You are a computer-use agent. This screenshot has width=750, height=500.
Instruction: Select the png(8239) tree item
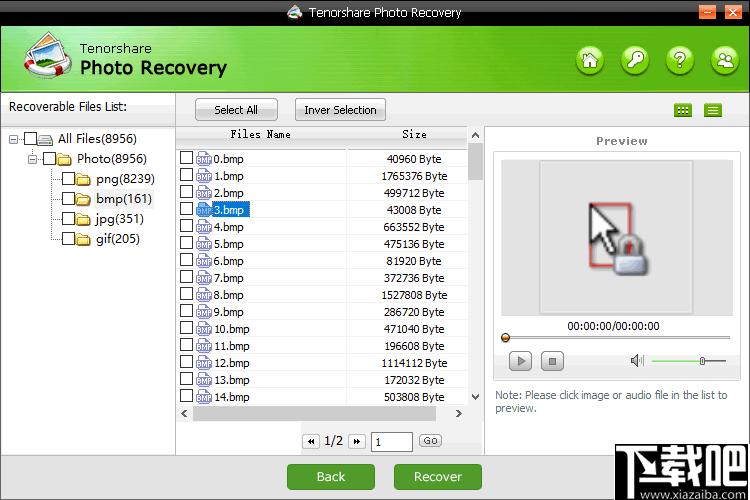[x=125, y=179]
